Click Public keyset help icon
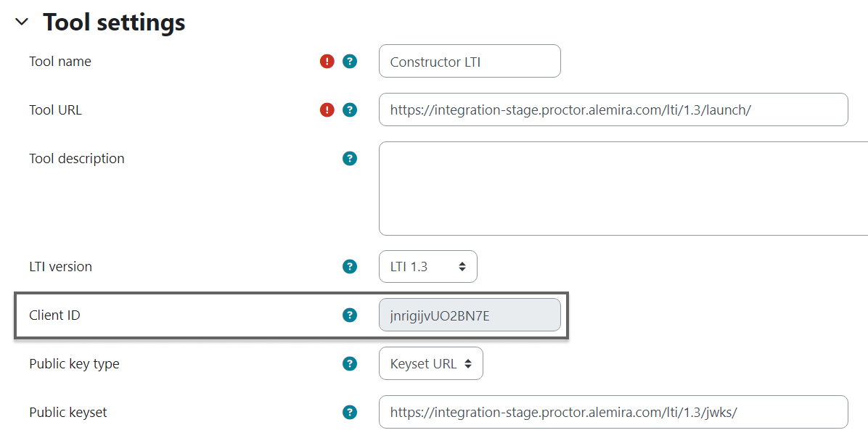Viewport: 868px width, 438px height. (350, 413)
